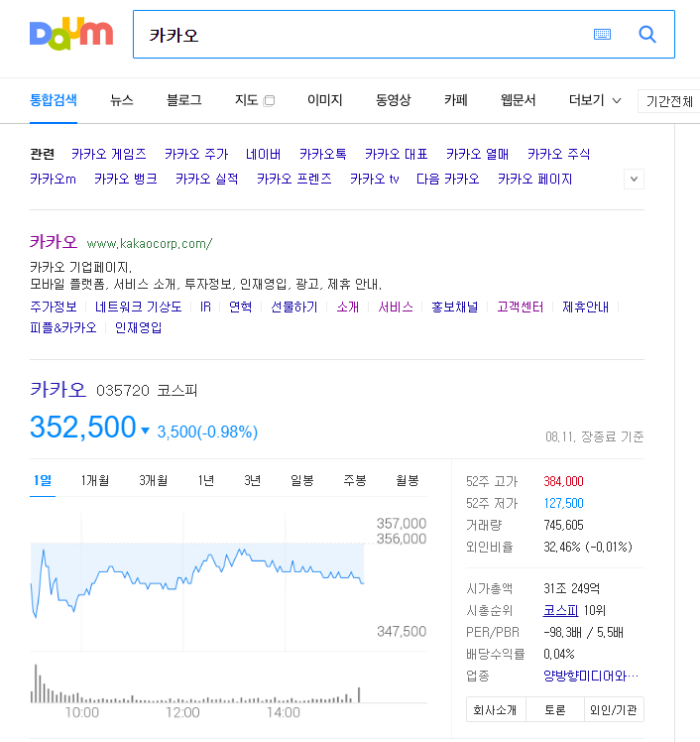Switch chart to 3개월

[x=154, y=481]
